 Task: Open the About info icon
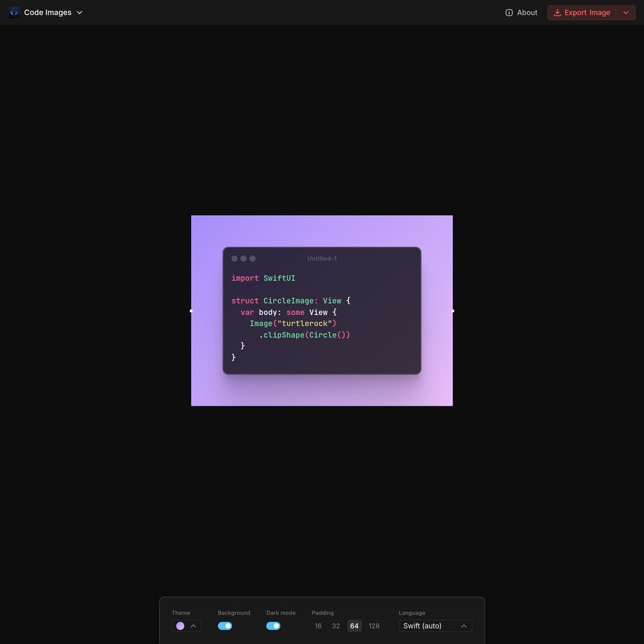pyautogui.click(x=509, y=12)
